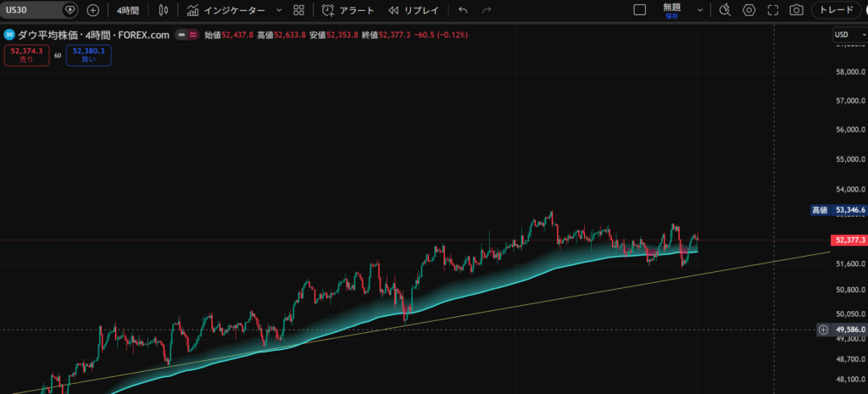Viewport: 868px width, 394px height.
Task: Take a chart snapshot with camera
Action: (x=796, y=10)
